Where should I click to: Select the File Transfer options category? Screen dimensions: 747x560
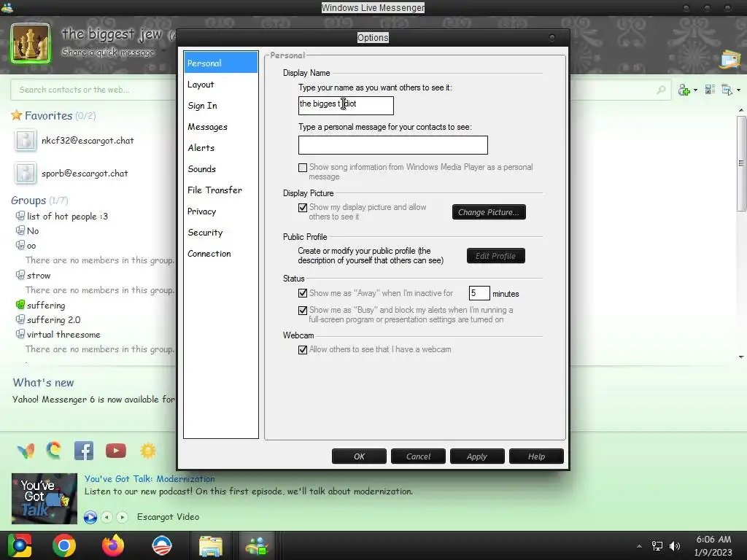coord(221,190)
